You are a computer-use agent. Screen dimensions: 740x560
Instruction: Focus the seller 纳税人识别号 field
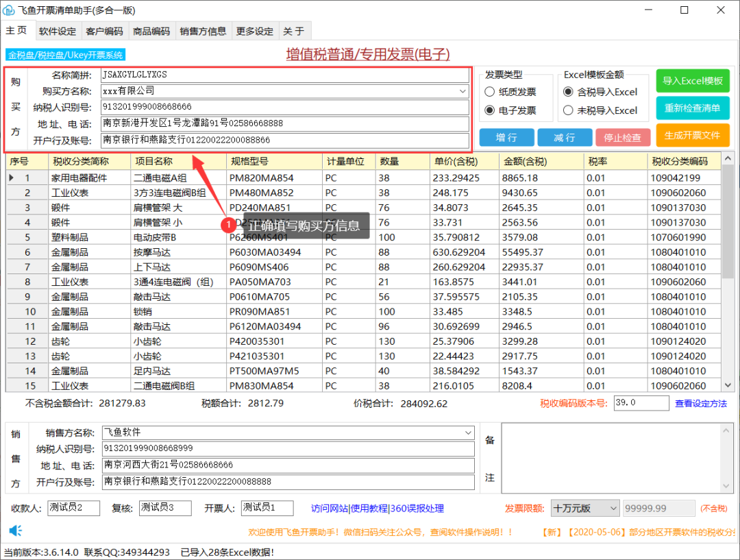pos(288,448)
